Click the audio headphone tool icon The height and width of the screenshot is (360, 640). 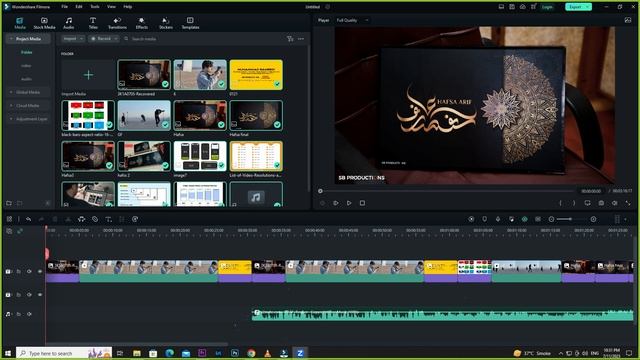point(81,219)
